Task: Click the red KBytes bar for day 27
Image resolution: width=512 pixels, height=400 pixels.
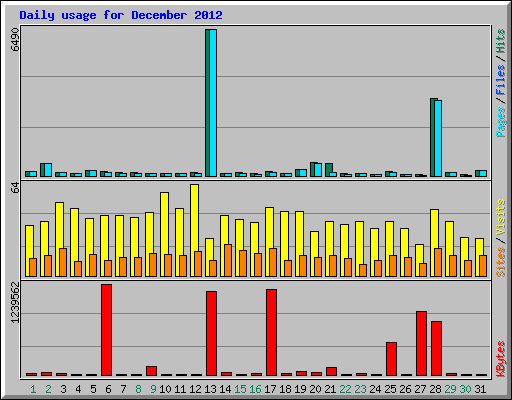Action: pos(421,344)
